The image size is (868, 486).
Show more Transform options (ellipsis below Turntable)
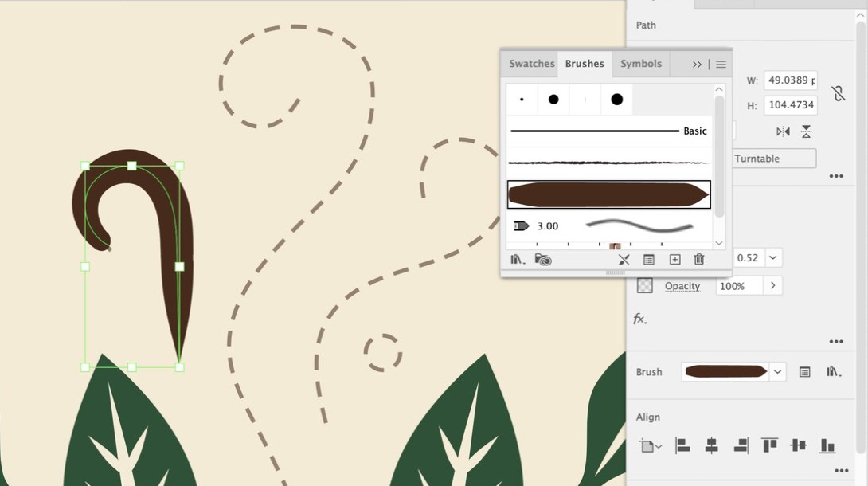(x=836, y=176)
